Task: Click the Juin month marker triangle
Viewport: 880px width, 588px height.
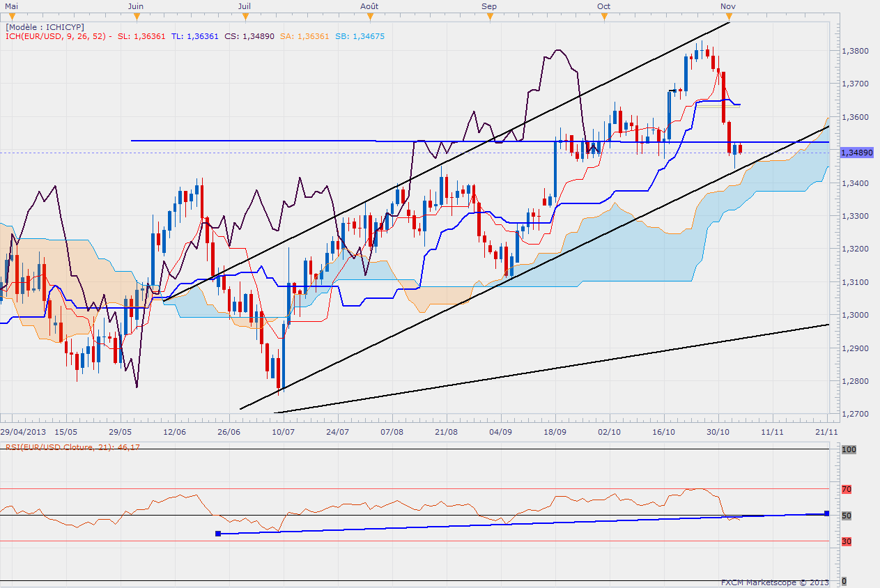Action: pyautogui.click(x=137, y=15)
